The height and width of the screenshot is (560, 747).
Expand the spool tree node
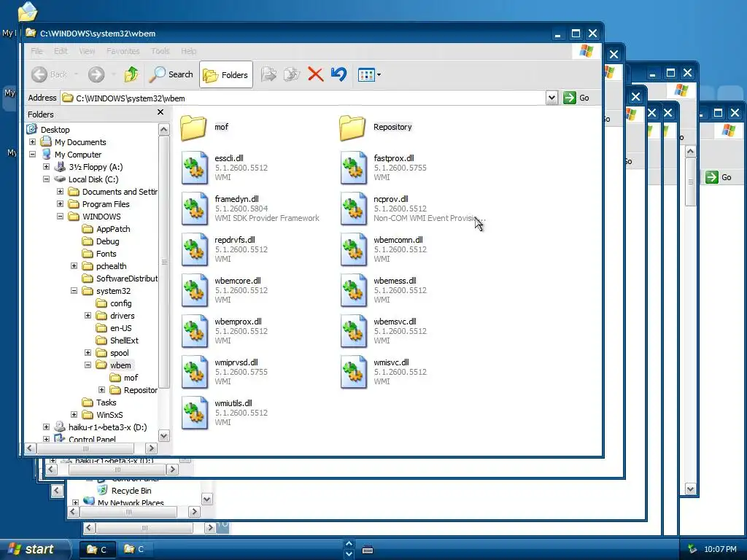(x=88, y=352)
